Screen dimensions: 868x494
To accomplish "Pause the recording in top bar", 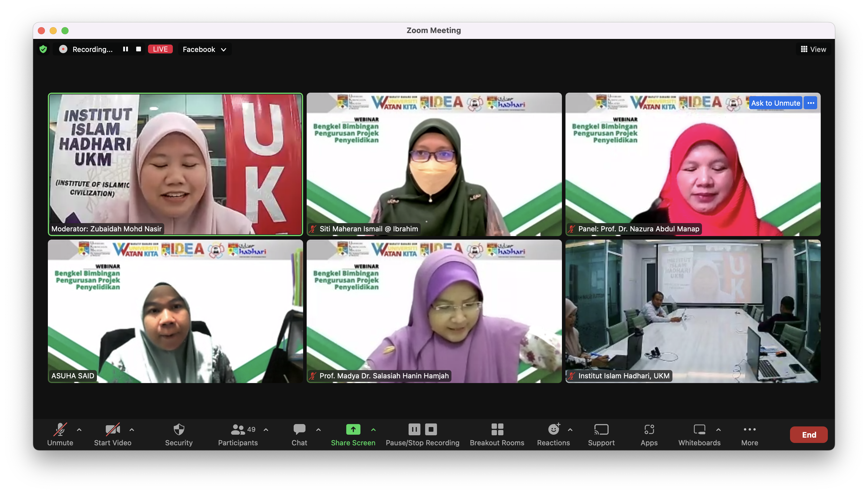I will pos(125,49).
